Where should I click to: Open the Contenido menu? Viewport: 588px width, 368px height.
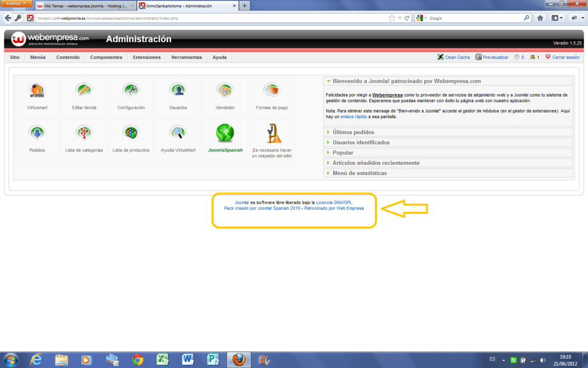[68, 57]
